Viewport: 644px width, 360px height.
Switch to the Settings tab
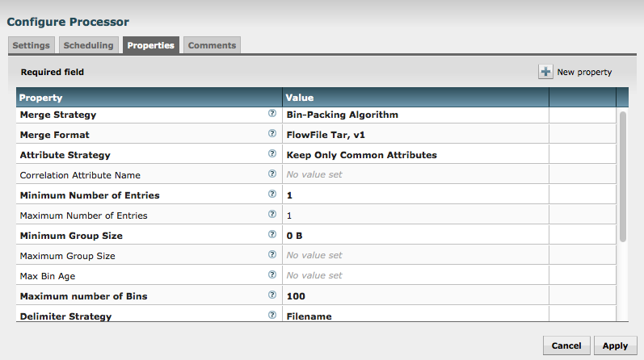32,46
